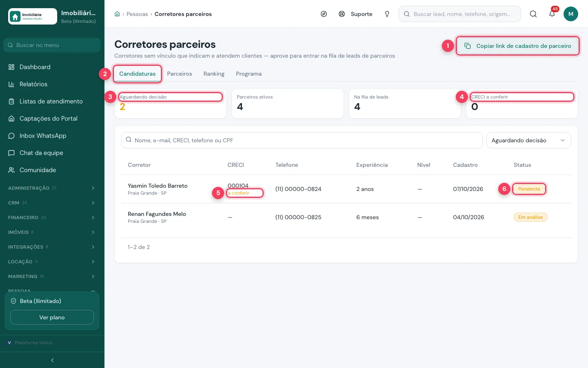Click the Em análise status badge

(x=530, y=217)
